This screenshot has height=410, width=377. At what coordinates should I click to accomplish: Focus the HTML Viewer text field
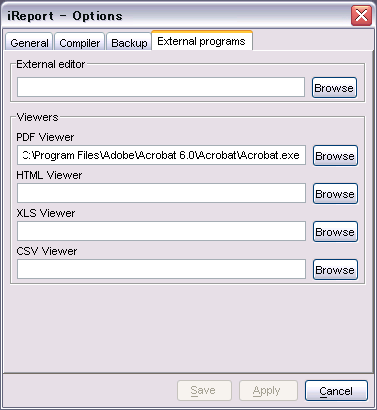click(161, 193)
